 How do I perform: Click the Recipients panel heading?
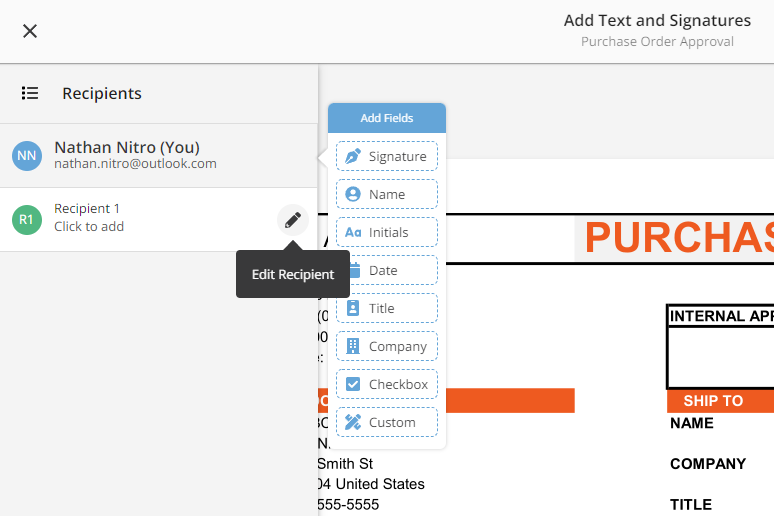click(x=102, y=93)
